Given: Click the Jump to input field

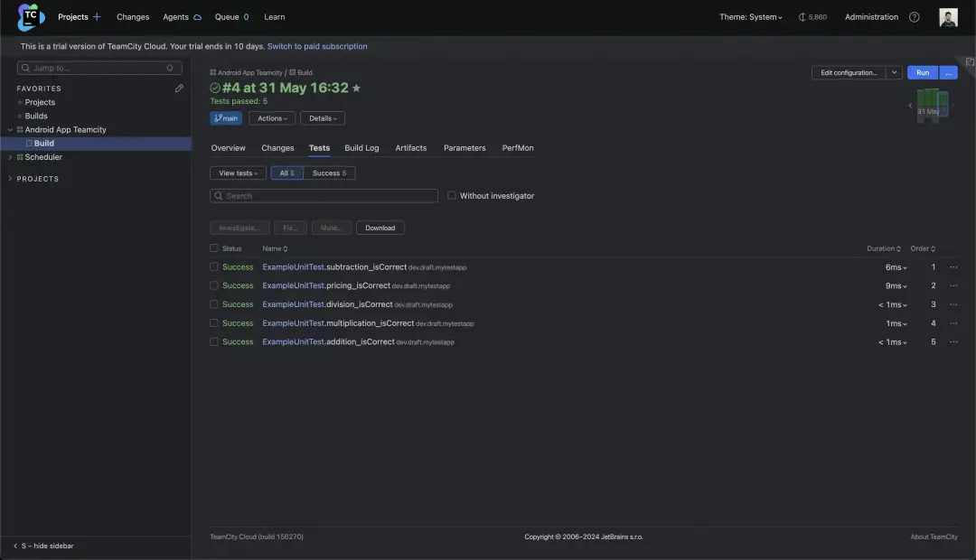Looking at the screenshot, I should tap(99, 68).
